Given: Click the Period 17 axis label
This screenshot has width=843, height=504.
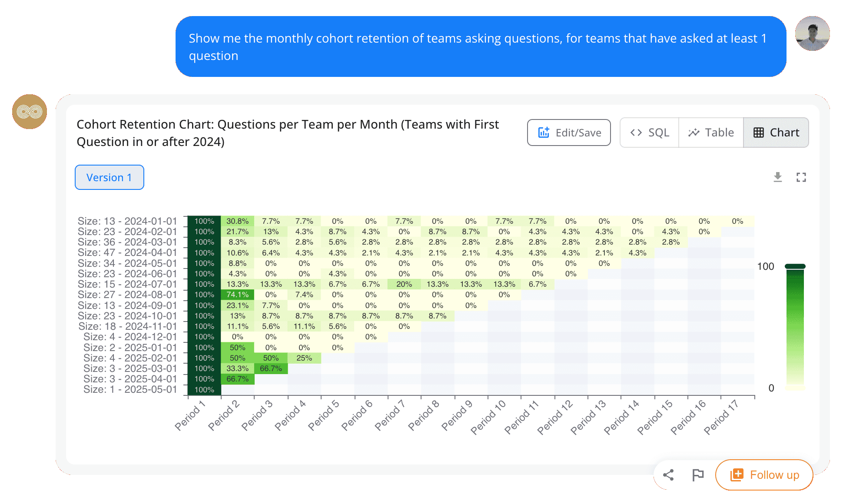Looking at the screenshot, I should 721,417.
